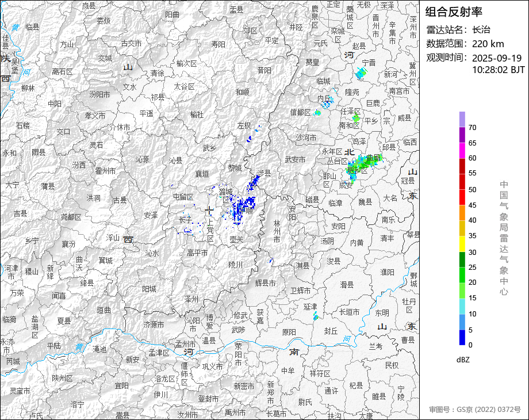
Task: Click the 长子 county label
Action: [186, 220]
